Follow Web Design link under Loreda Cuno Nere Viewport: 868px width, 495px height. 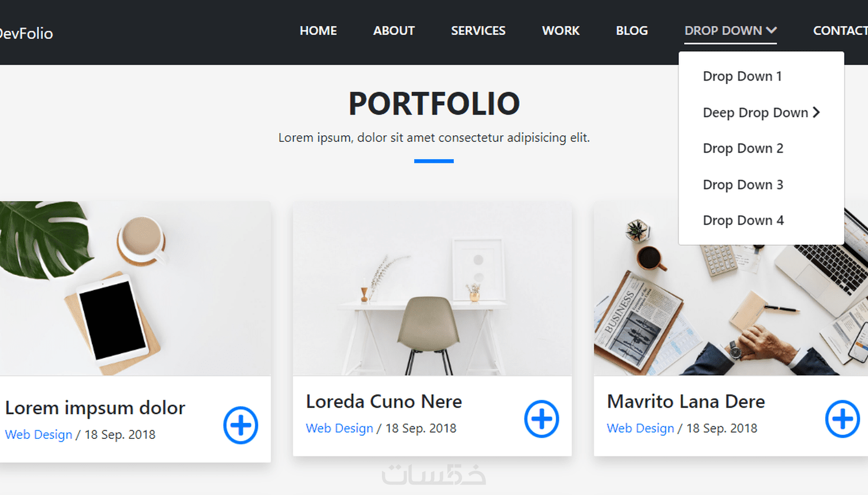(x=340, y=428)
